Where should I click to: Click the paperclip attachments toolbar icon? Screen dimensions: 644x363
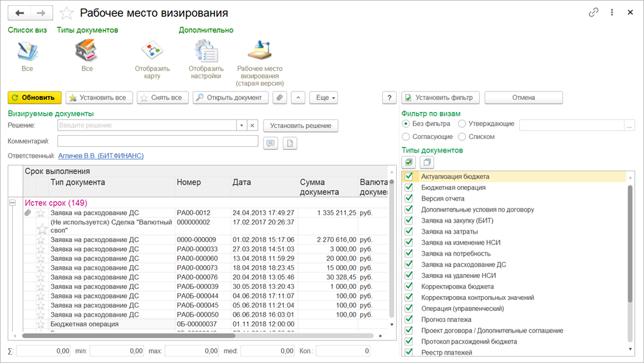tap(279, 98)
